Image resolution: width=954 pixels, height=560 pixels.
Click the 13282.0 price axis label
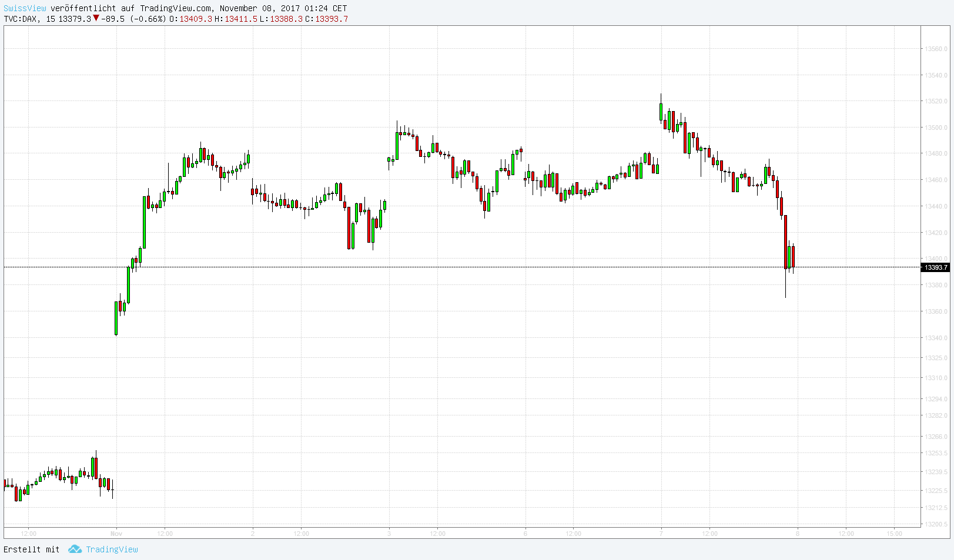pyautogui.click(x=936, y=415)
